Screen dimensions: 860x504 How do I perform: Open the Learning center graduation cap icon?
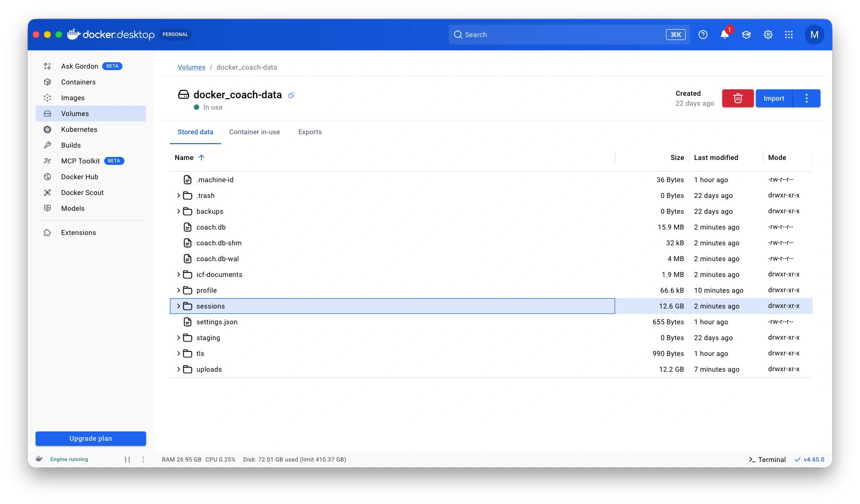tap(746, 35)
